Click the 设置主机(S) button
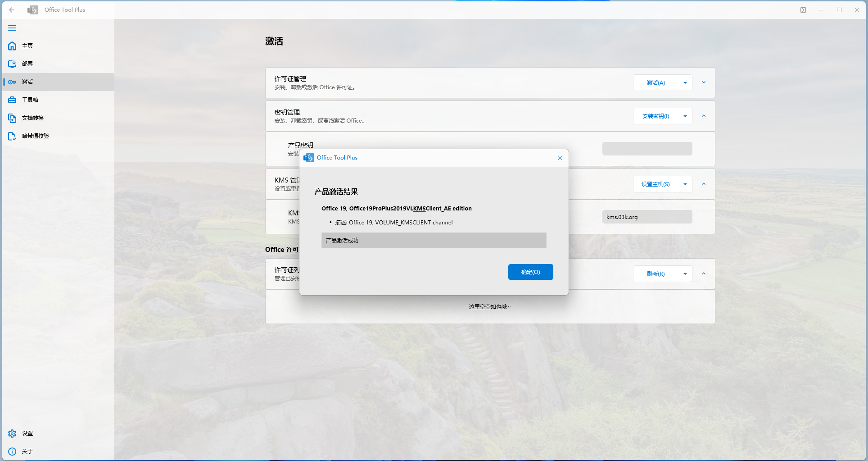This screenshot has width=868, height=461. [x=656, y=184]
